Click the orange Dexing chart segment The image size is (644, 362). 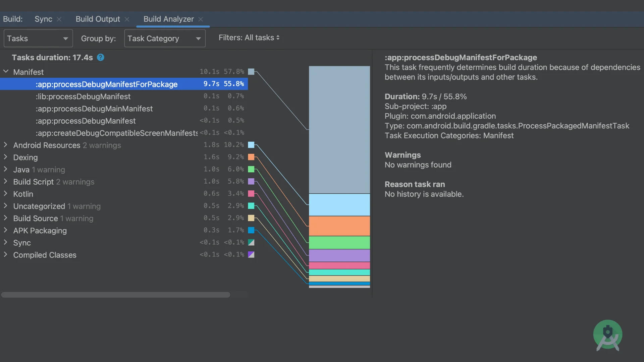click(x=339, y=226)
